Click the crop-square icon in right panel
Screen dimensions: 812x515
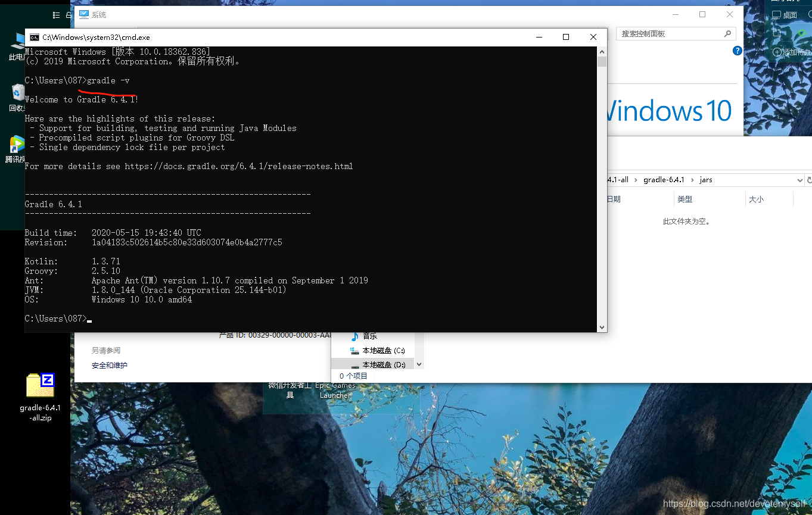point(776,33)
